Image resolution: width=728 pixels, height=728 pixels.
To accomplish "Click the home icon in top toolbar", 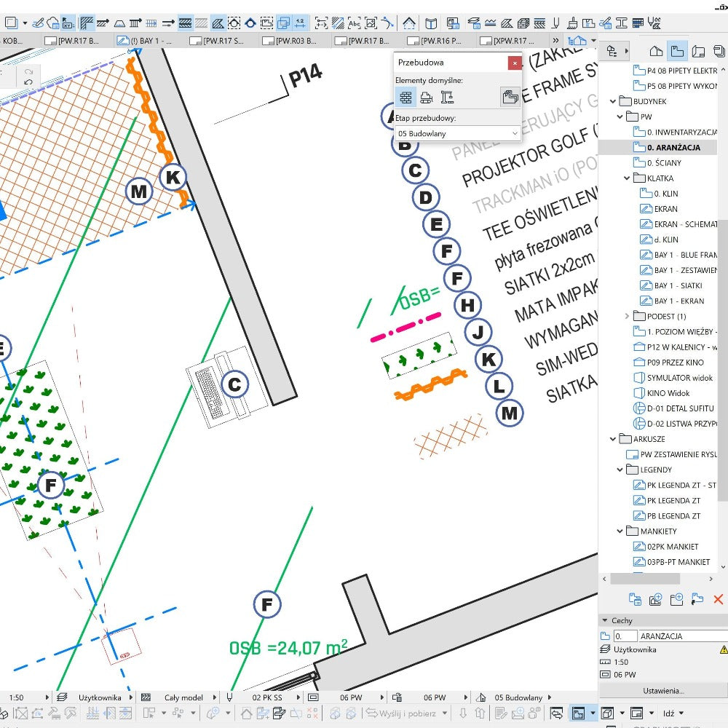I will [x=409, y=23].
